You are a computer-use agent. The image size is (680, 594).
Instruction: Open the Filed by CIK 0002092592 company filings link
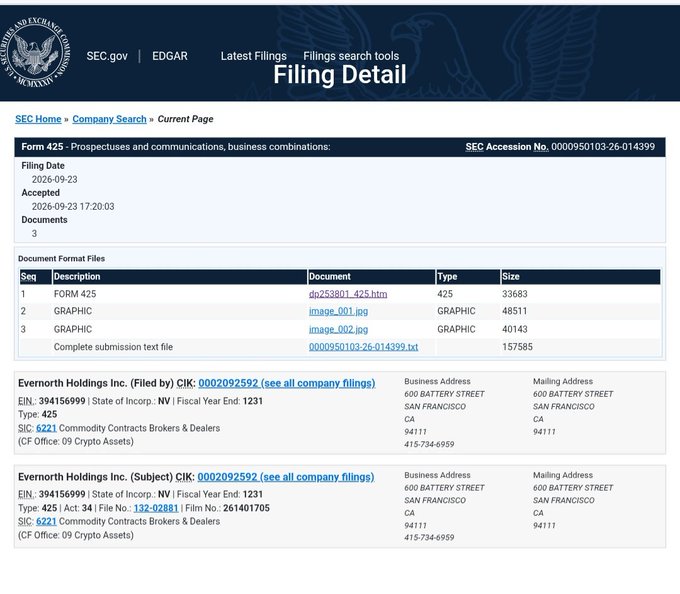point(287,383)
